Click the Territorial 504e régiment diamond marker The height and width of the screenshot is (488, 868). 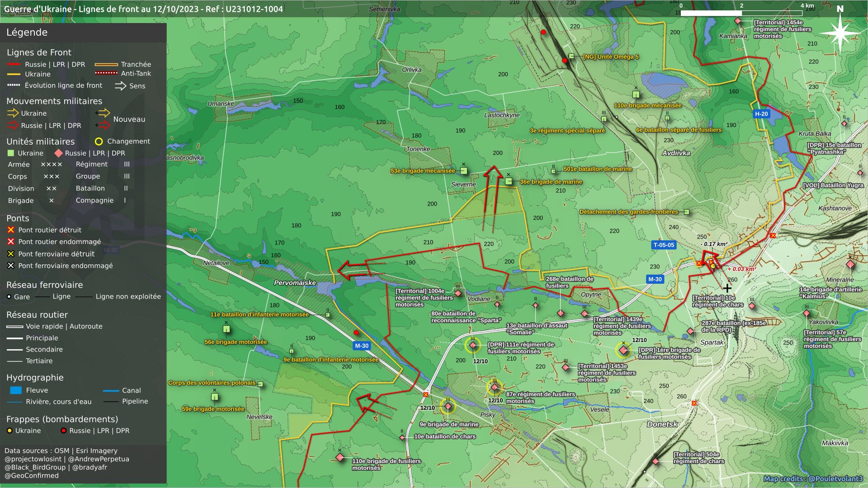click(x=656, y=461)
